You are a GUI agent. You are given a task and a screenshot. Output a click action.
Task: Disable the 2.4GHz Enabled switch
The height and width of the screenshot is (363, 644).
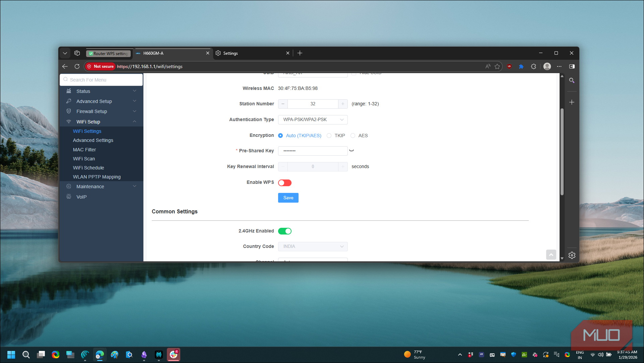point(284,231)
